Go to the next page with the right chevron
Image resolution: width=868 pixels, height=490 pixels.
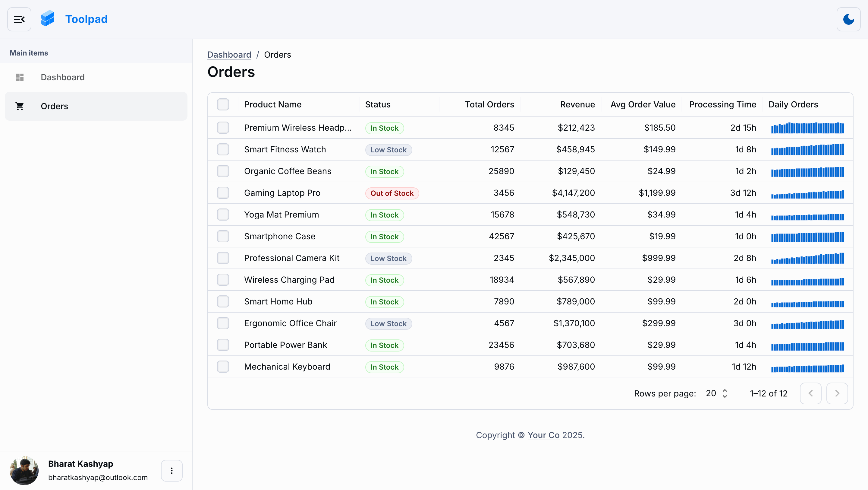point(837,393)
